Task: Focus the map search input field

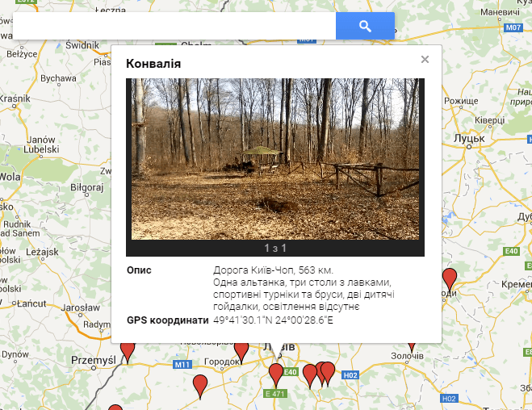Action: pyautogui.click(x=174, y=26)
